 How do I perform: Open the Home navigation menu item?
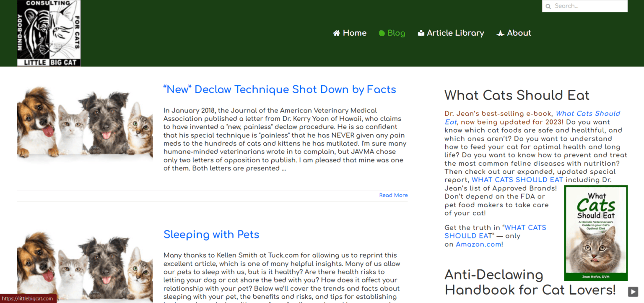click(354, 33)
